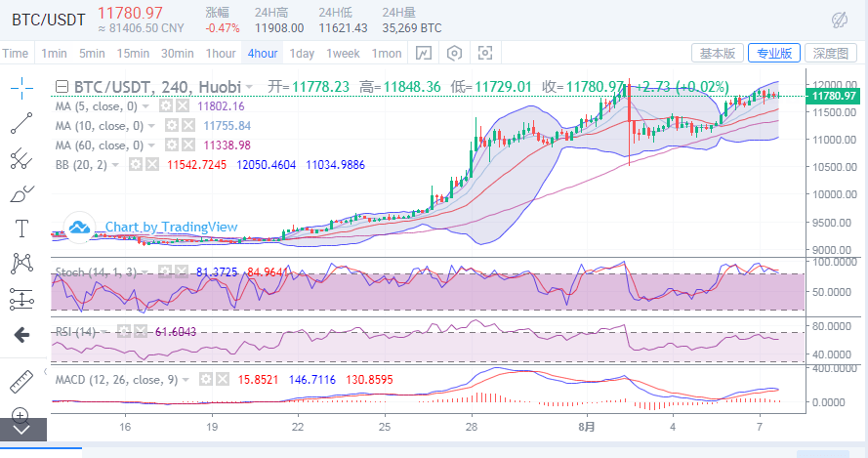Viewport: 868px width, 458px height.
Task: Remove the RSI (14) indicator
Action: (140, 331)
